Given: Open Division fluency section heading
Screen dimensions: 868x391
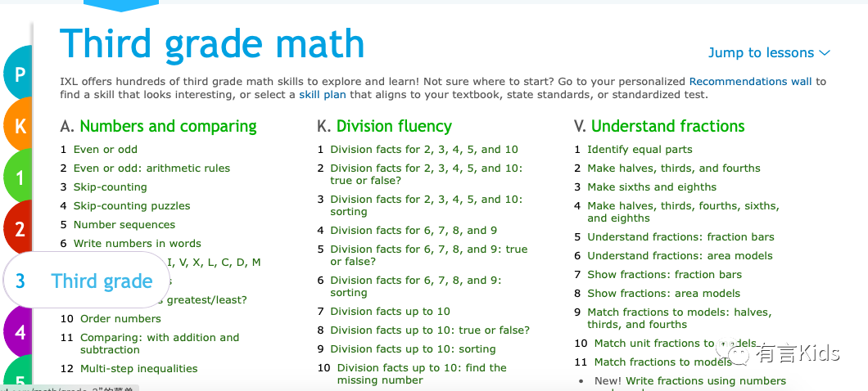Looking at the screenshot, I should (394, 126).
